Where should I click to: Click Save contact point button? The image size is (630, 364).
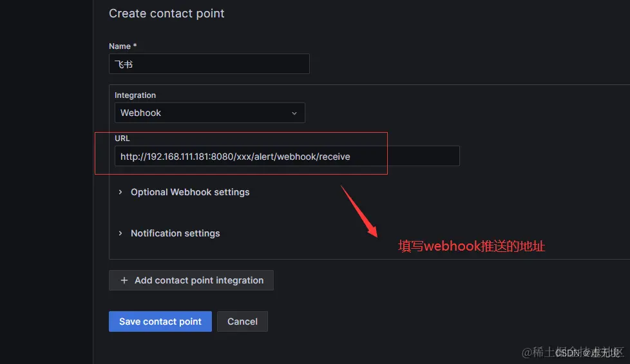tap(160, 321)
